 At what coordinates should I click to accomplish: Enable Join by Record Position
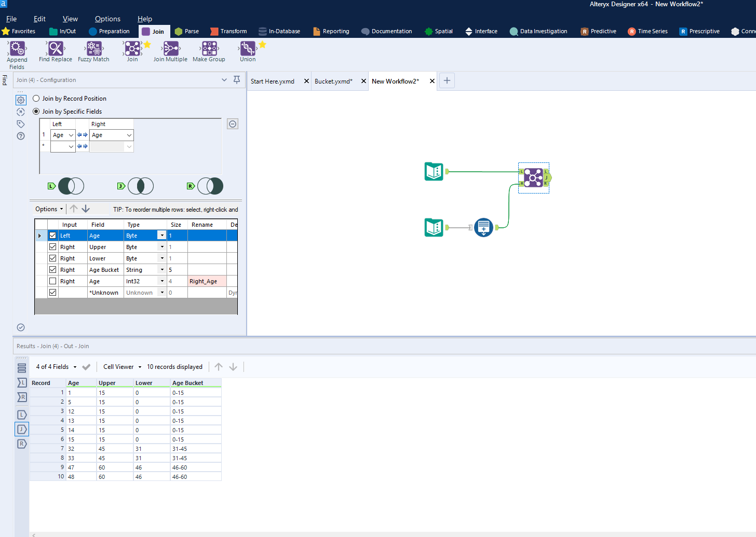click(36, 98)
